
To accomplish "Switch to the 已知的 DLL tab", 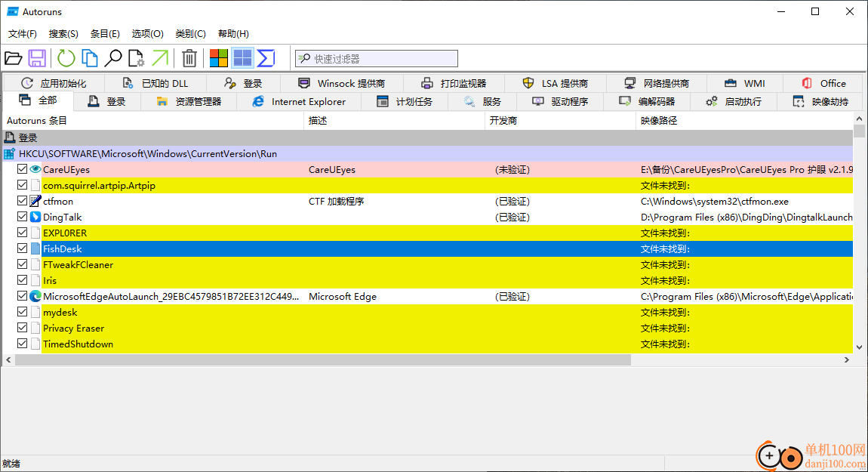I will pyautogui.click(x=155, y=83).
